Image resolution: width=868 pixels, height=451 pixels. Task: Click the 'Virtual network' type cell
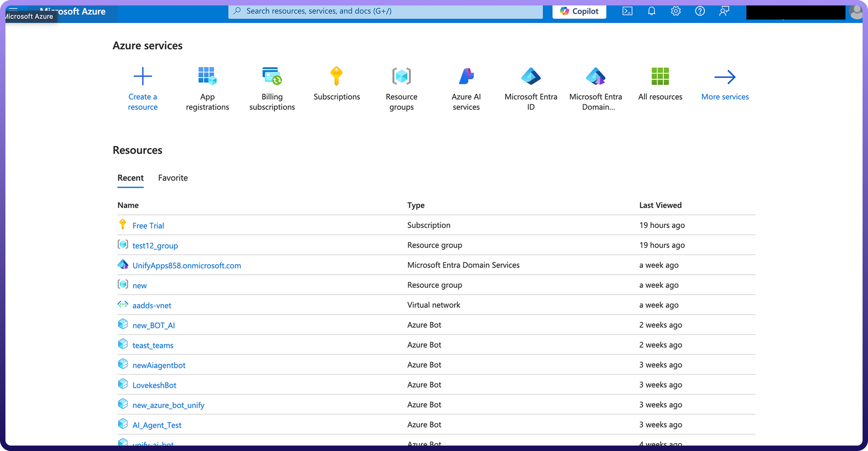click(x=434, y=305)
